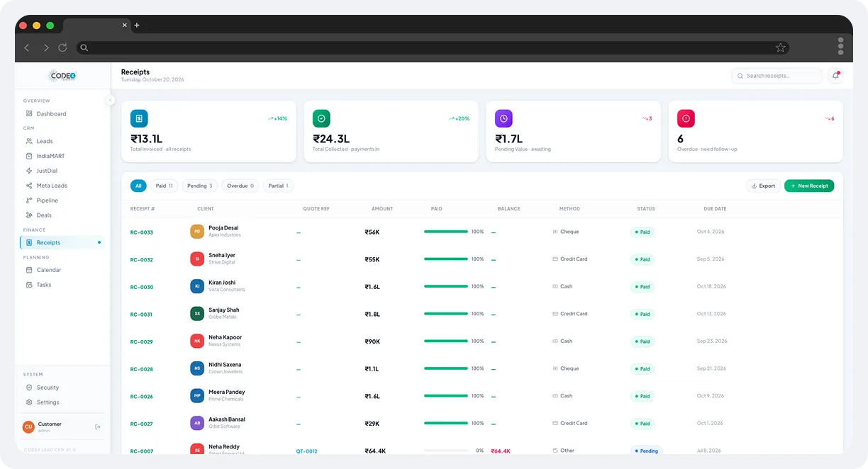Click the Total Invoiced card icon
868x469 pixels.
(139, 118)
